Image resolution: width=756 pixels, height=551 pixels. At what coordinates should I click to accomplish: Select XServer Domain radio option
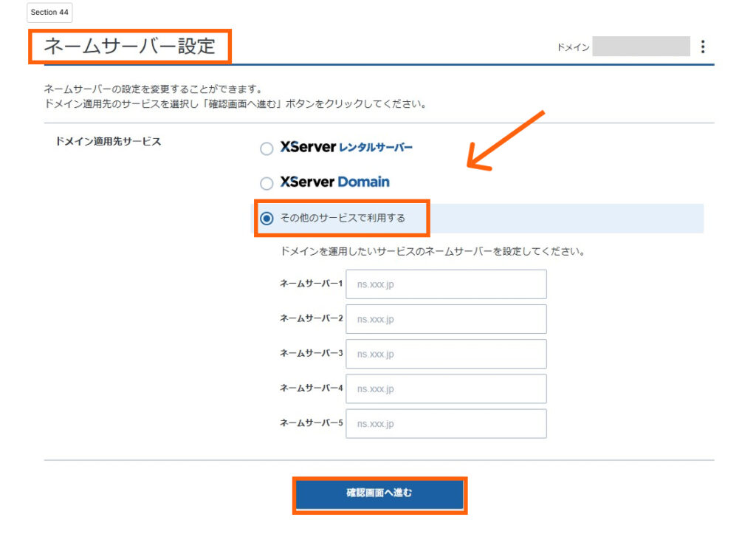tap(267, 183)
